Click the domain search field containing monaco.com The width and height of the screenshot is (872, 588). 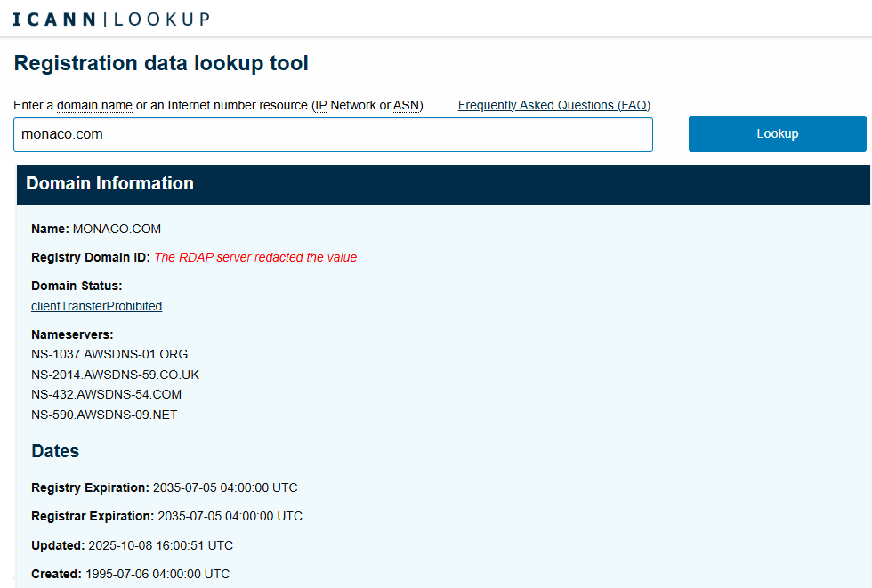pos(333,134)
